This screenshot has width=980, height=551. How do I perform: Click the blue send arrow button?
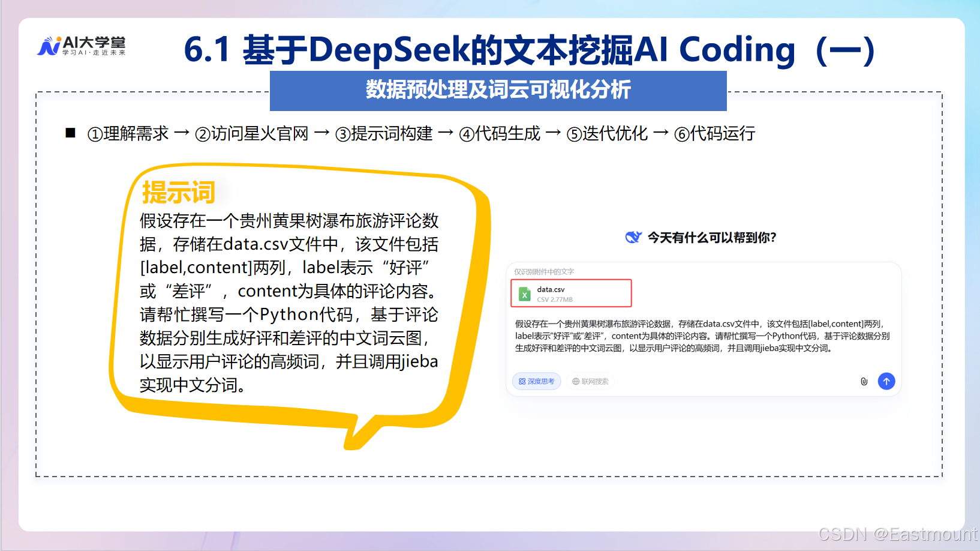click(x=886, y=381)
